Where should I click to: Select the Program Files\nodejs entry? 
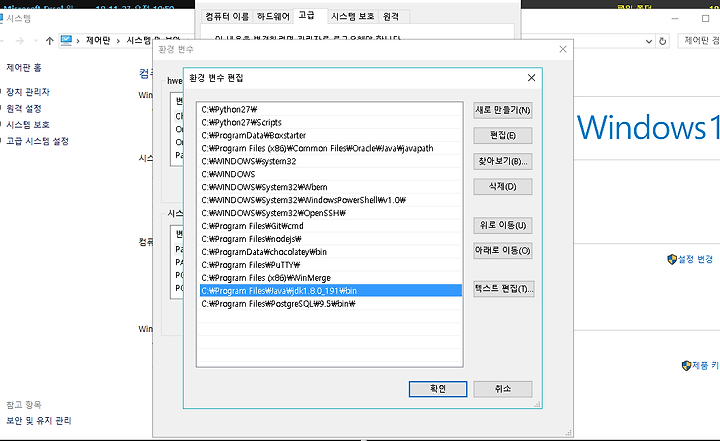click(x=331, y=239)
